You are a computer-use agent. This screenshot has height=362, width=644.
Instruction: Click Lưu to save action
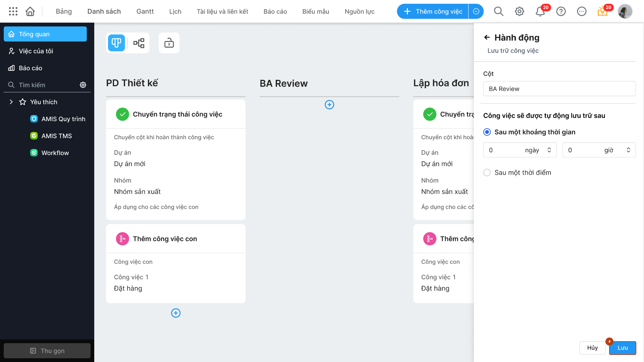[x=623, y=348]
